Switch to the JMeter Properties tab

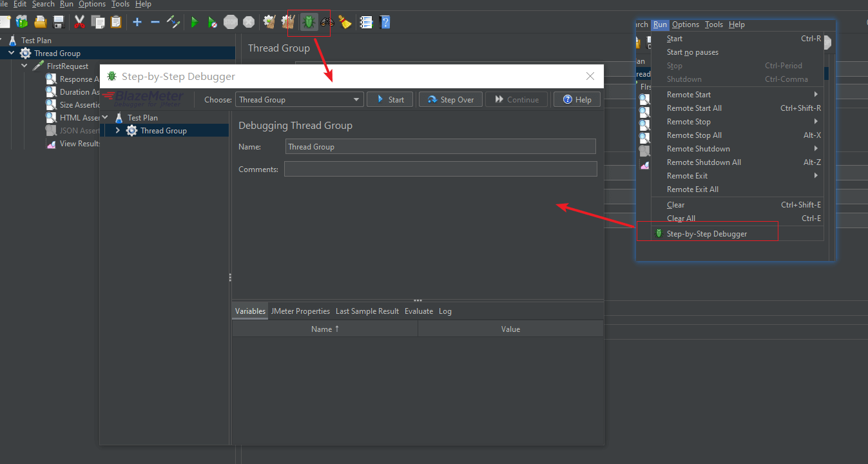coord(300,311)
